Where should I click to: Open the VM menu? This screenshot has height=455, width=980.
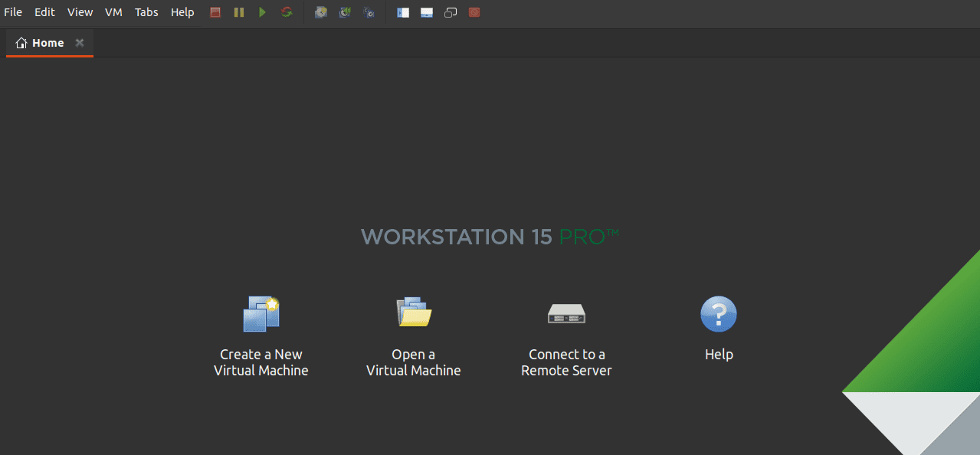coord(113,12)
